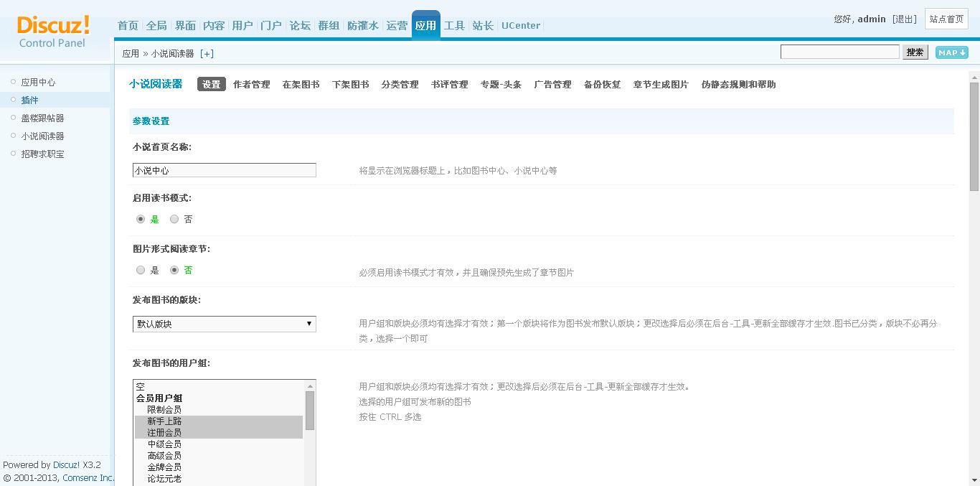
Task: Switch to the 下架图书 tab
Action: pyautogui.click(x=351, y=85)
